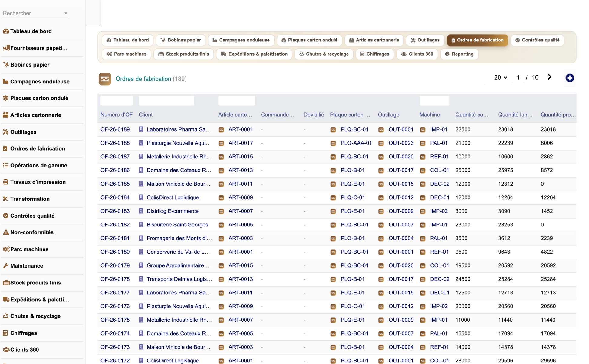Open plaque PLQ-AAA-01 link

coord(356,143)
